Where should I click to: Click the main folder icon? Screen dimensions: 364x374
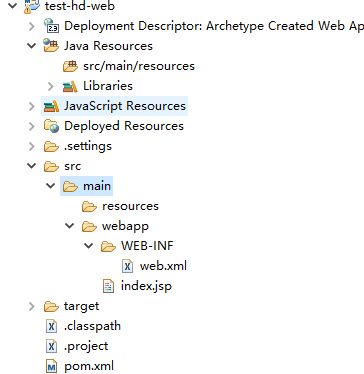click(70, 186)
